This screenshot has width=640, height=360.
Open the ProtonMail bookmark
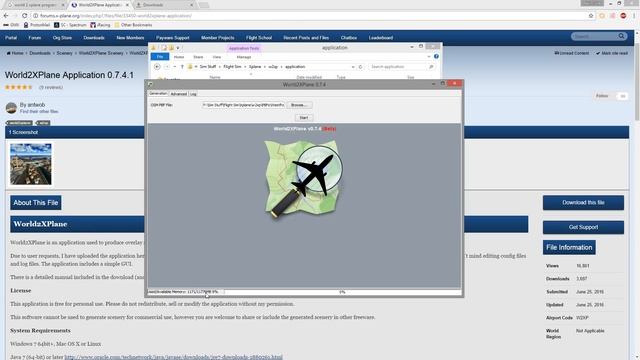pyautogui.click(x=36, y=25)
